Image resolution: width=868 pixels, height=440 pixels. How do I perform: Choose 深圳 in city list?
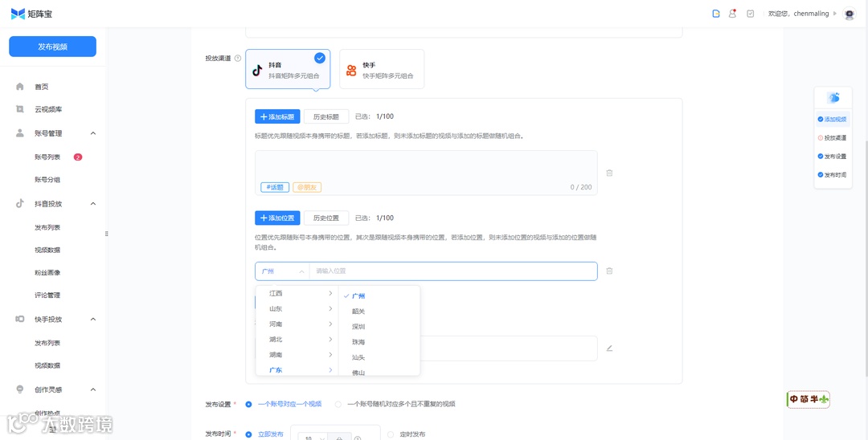[x=358, y=327]
